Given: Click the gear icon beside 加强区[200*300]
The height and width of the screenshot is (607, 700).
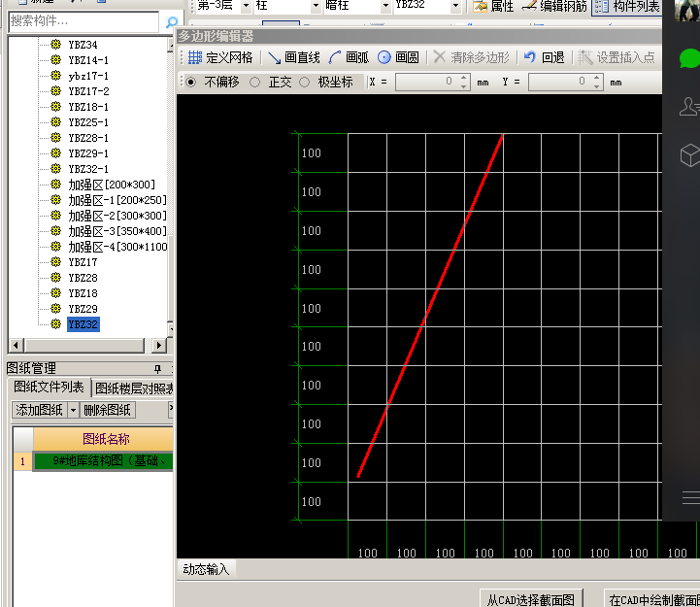Looking at the screenshot, I should 55,184.
